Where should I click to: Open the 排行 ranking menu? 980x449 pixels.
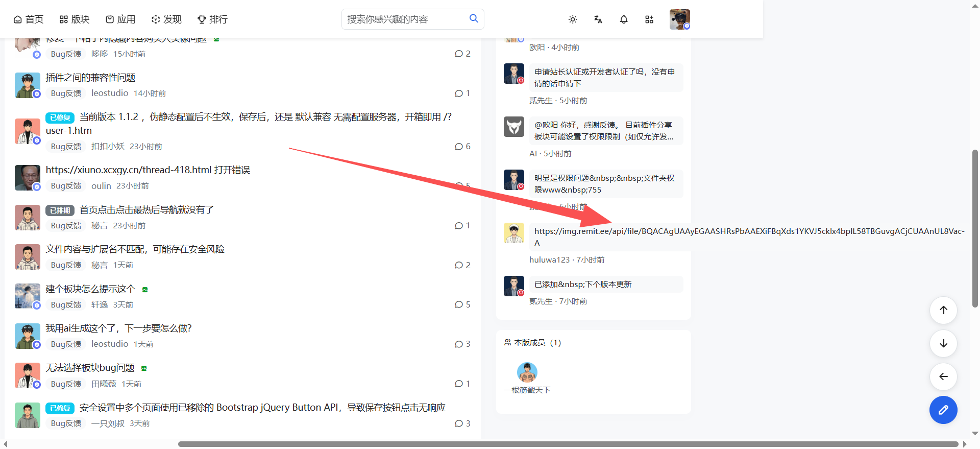coord(212,19)
